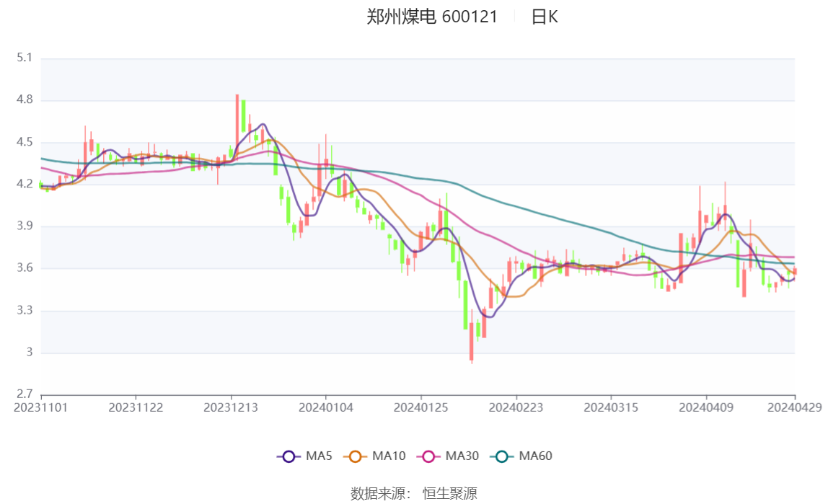Pick the 20240223 date on the axis

pyautogui.click(x=516, y=407)
